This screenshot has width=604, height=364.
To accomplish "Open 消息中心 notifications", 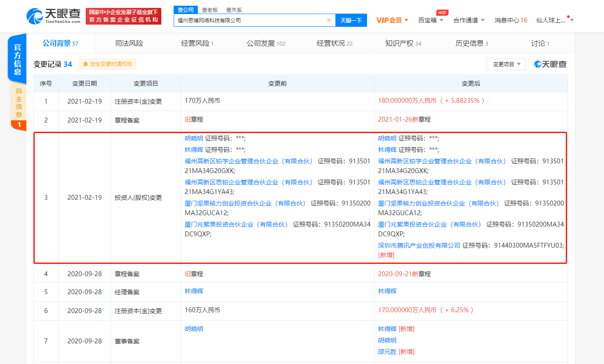I will pyautogui.click(x=510, y=20).
